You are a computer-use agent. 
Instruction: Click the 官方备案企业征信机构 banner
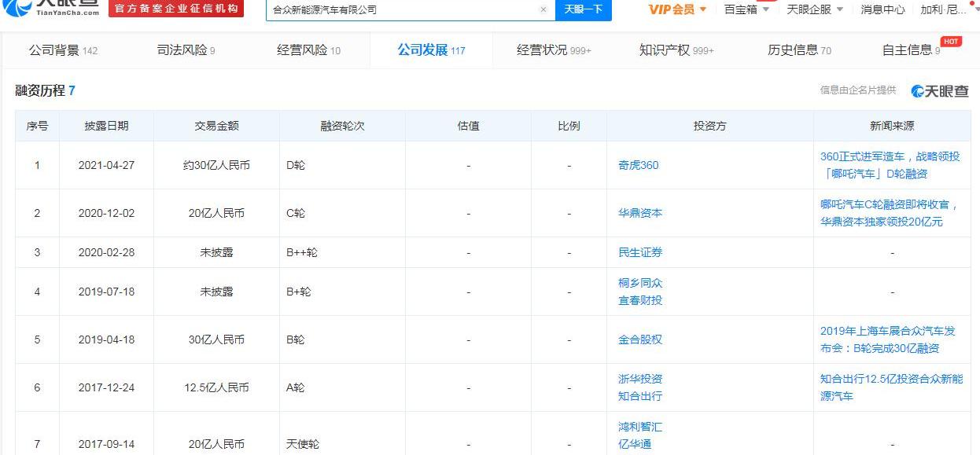coord(176,9)
